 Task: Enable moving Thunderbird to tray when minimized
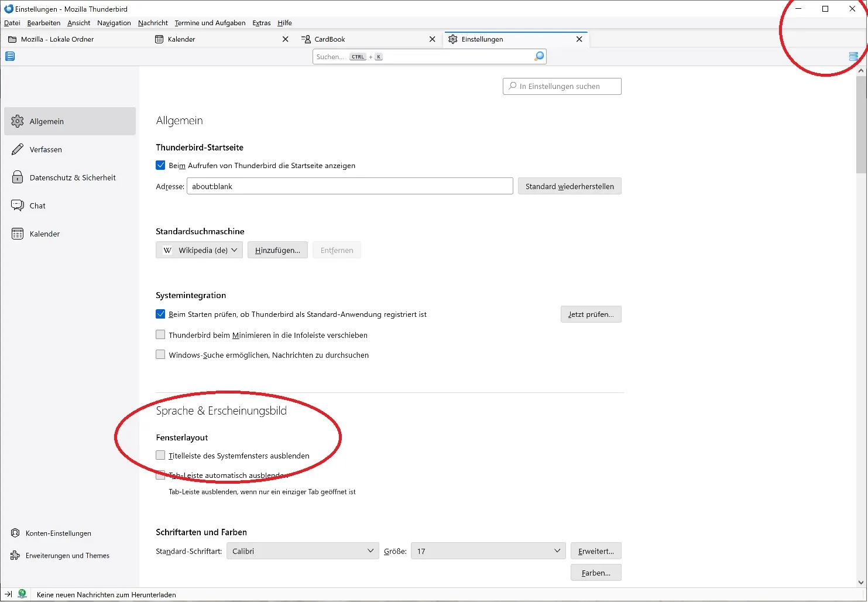tap(160, 334)
